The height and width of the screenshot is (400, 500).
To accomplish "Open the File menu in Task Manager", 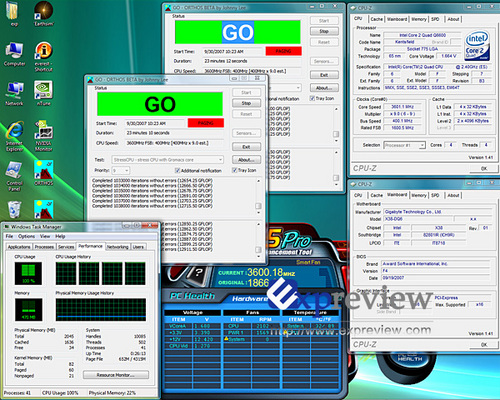I will (9, 236).
